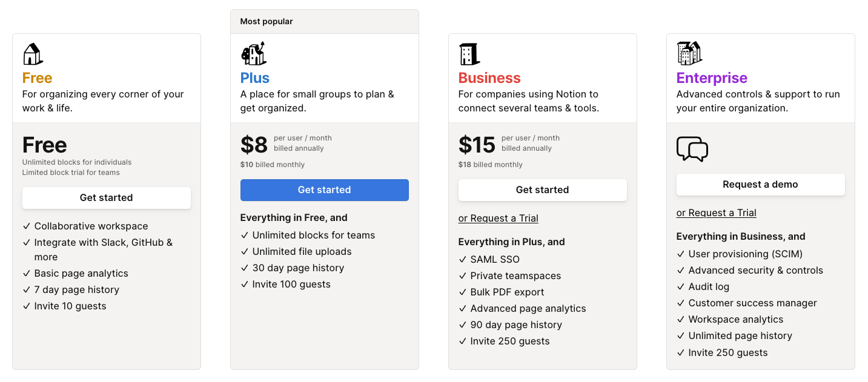Click the house icon above Free plan

coord(32,53)
